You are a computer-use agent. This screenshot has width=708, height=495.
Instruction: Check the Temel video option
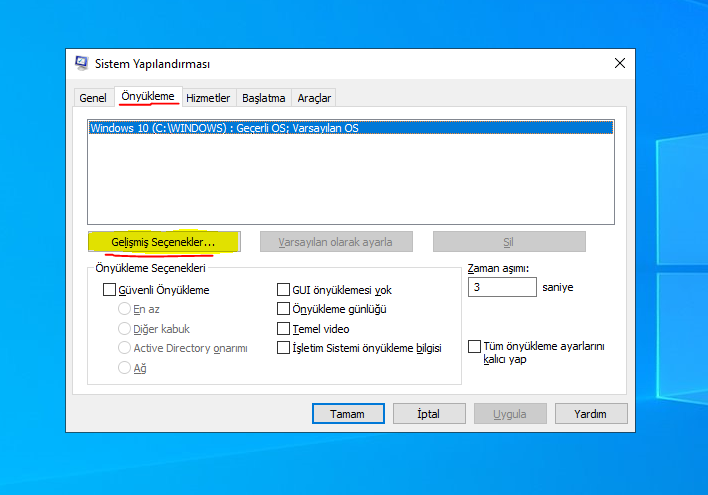[283, 329]
